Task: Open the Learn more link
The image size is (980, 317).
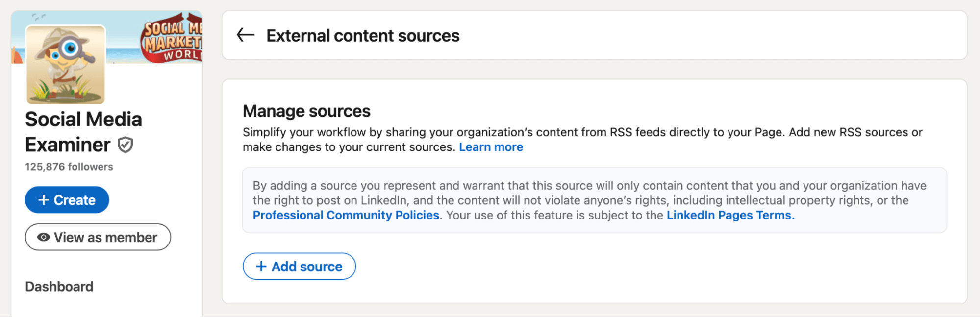Action: tap(491, 147)
